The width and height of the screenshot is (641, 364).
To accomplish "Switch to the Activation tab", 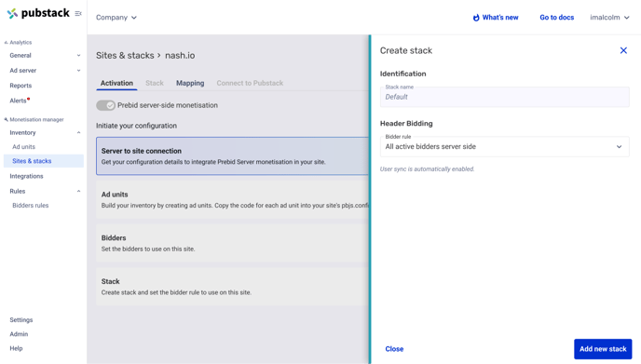I will coord(116,83).
